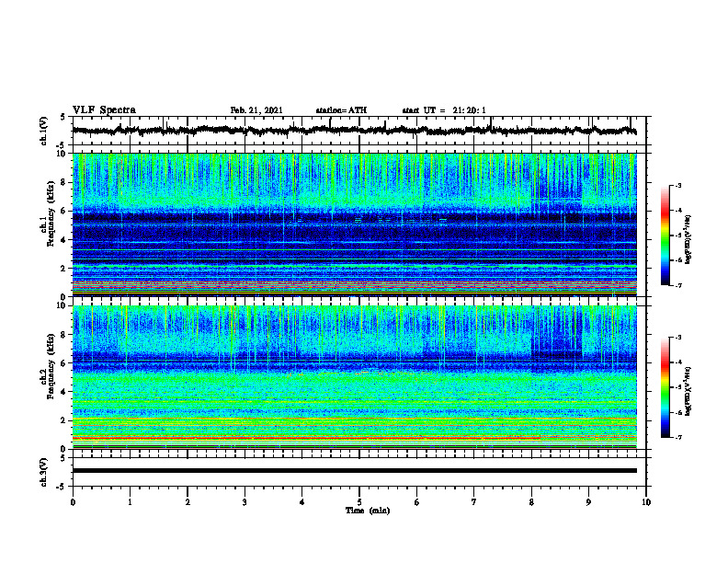Click the 'VLF Spectra' title text

(x=104, y=110)
